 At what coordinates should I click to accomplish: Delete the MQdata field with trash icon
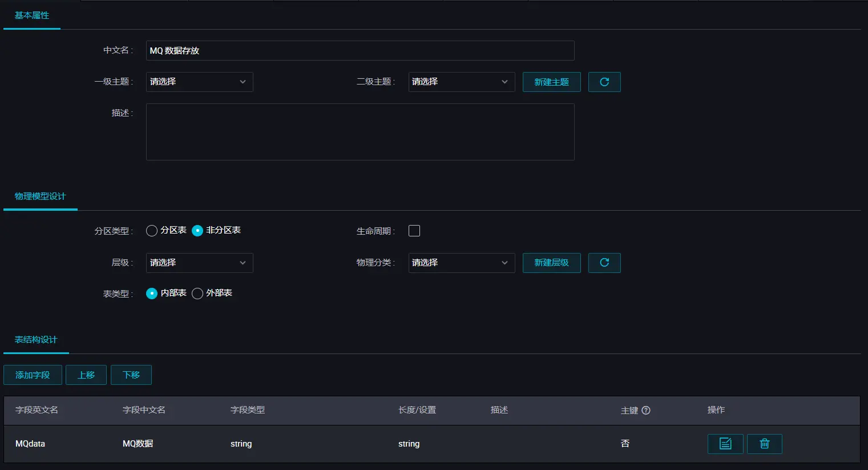tap(764, 444)
